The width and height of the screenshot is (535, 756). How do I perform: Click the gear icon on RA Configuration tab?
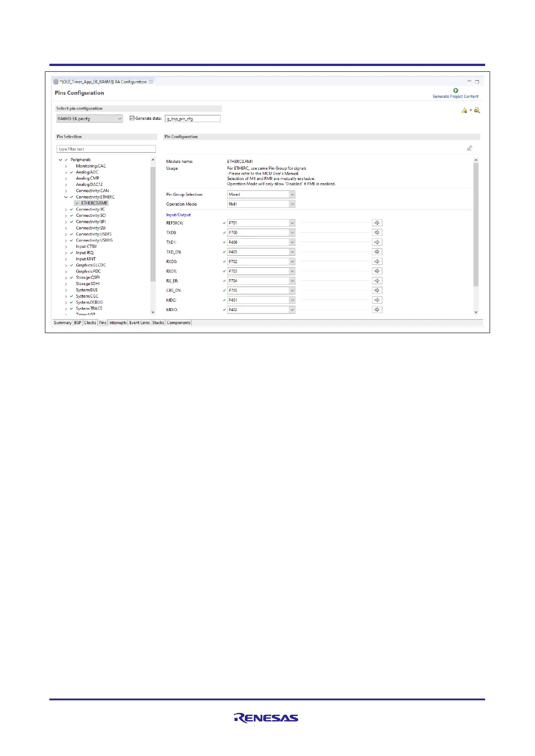coord(56,82)
